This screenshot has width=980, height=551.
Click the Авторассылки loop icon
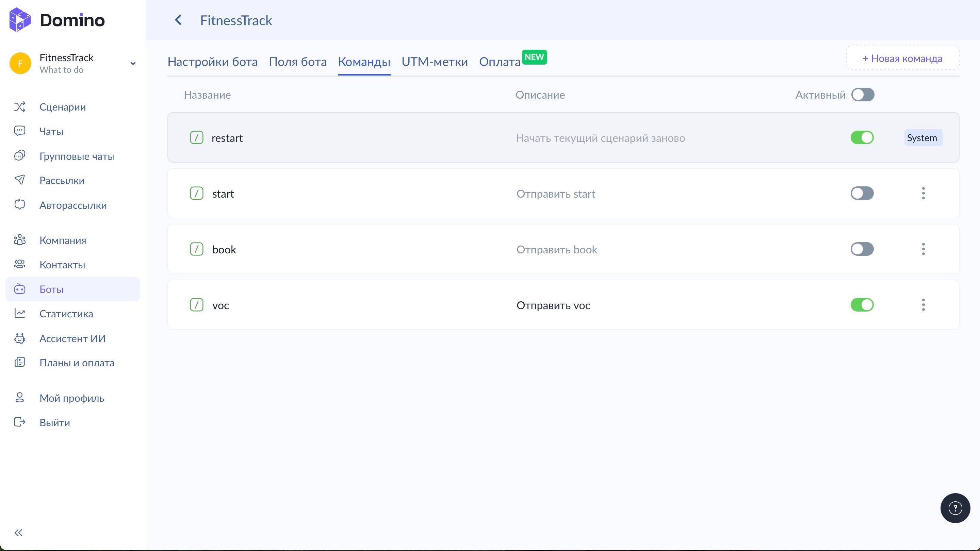[x=20, y=204]
